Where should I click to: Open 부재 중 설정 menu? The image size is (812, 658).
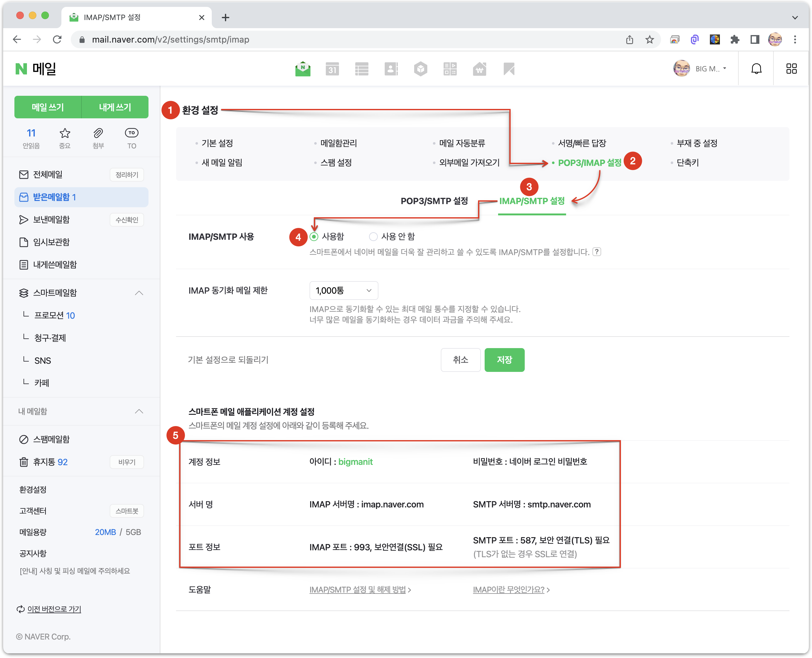(697, 143)
